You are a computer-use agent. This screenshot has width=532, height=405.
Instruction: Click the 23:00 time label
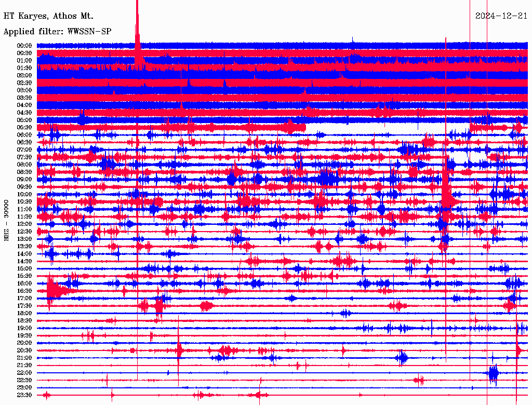coord(24,387)
